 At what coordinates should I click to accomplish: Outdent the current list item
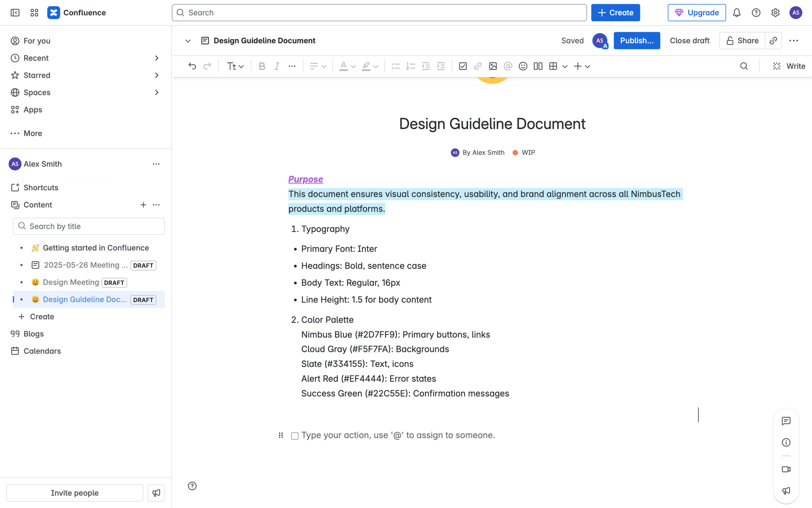pyautogui.click(x=426, y=66)
